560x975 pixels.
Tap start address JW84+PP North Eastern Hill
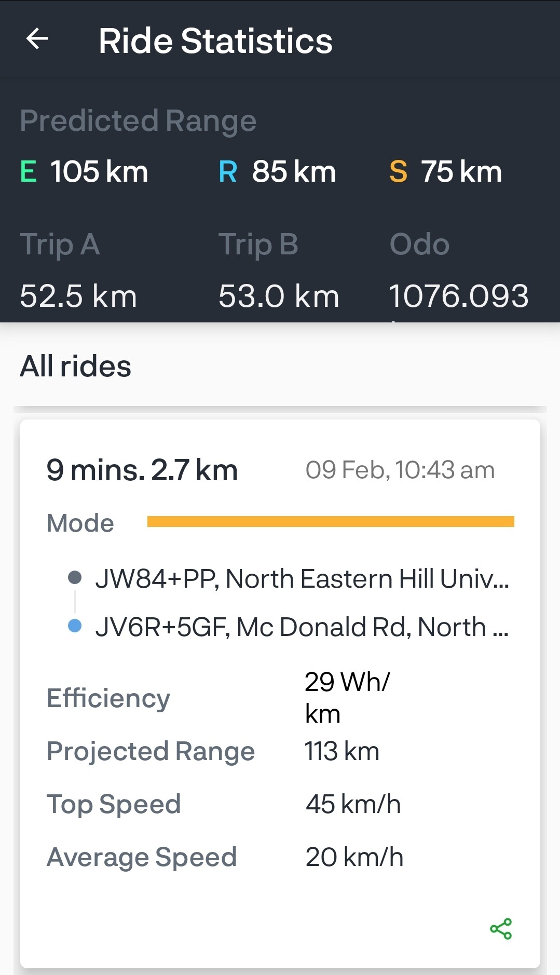point(302,578)
